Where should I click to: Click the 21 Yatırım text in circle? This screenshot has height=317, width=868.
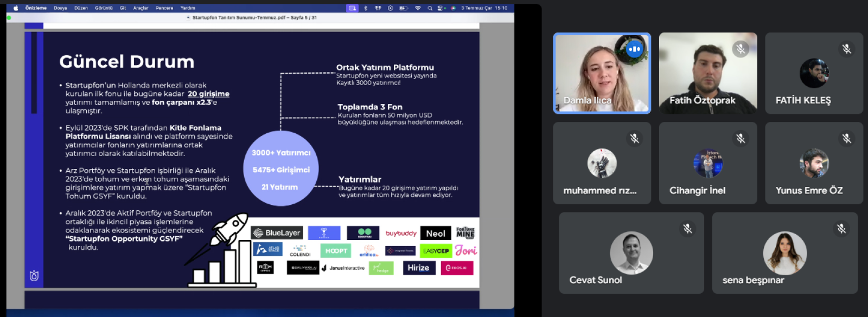point(279,187)
